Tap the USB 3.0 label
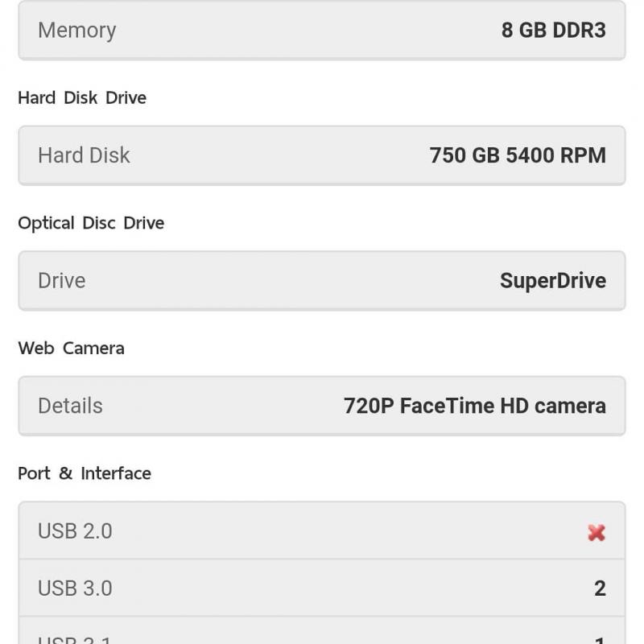The width and height of the screenshot is (644, 644). click(x=75, y=588)
